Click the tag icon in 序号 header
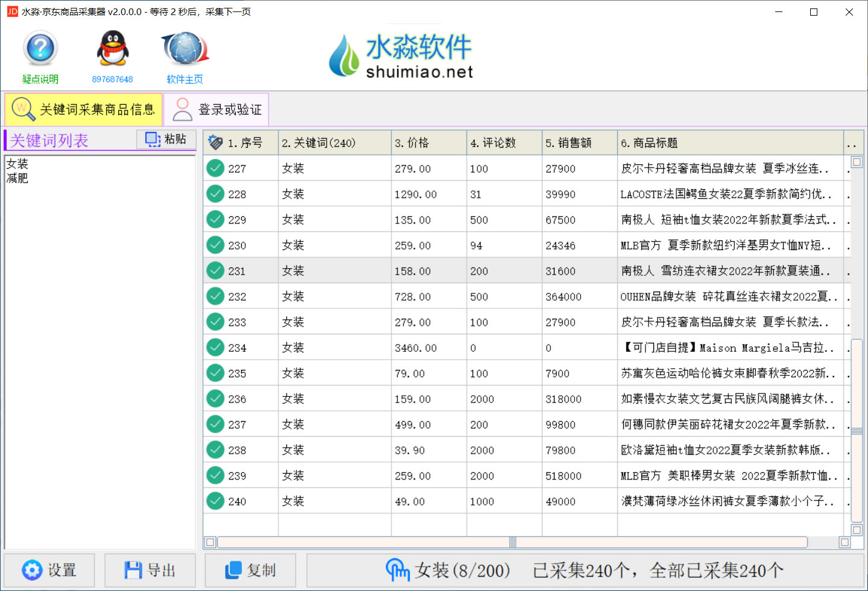The width and height of the screenshot is (868, 591). point(216,143)
